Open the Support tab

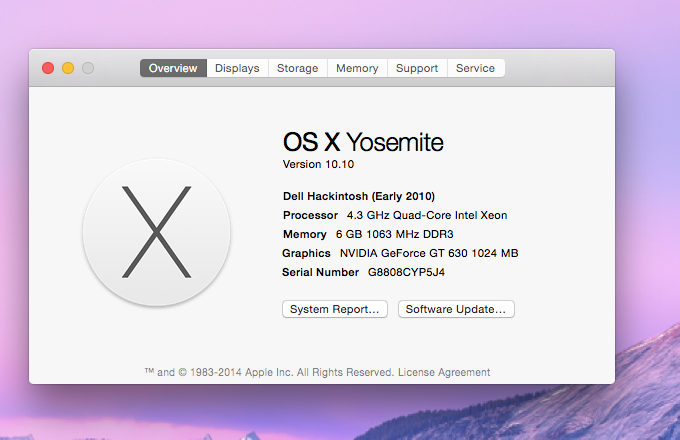point(417,68)
